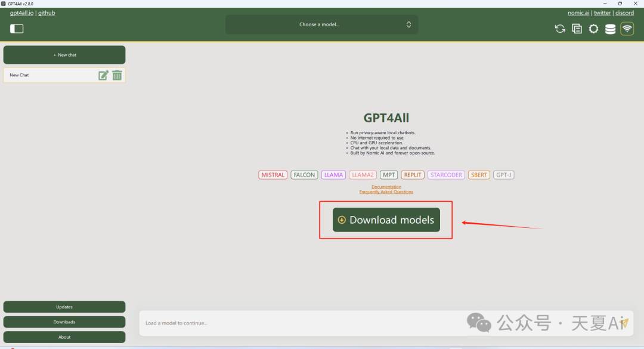644x349 pixels.
Task: Close the GPT4All window
Action: pyautogui.click(x=636, y=4)
